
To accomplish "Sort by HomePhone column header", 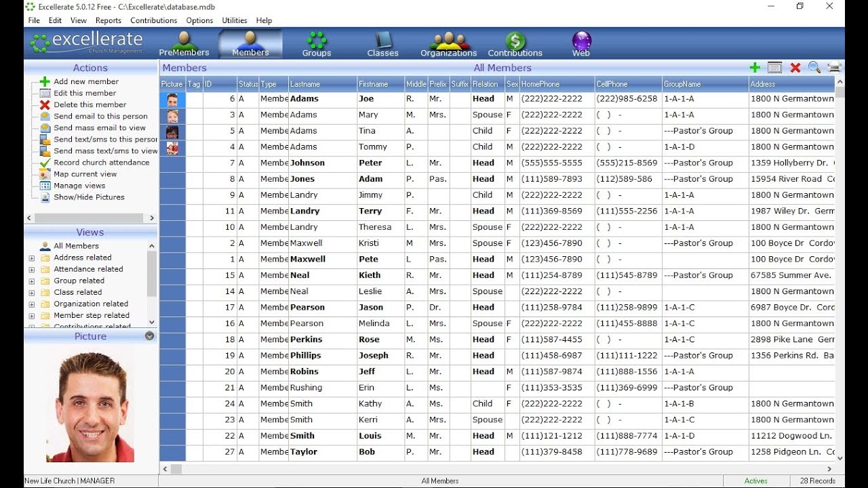I will click(x=557, y=84).
